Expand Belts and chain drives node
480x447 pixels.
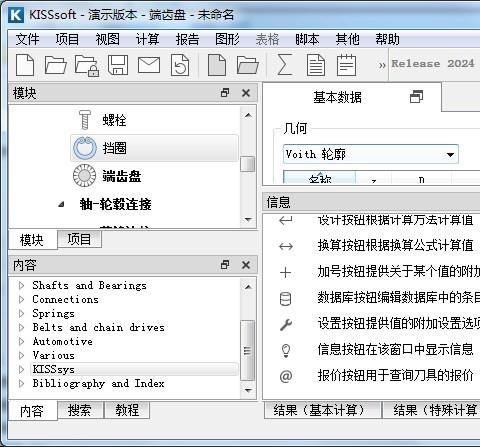pyautogui.click(x=22, y=327)
